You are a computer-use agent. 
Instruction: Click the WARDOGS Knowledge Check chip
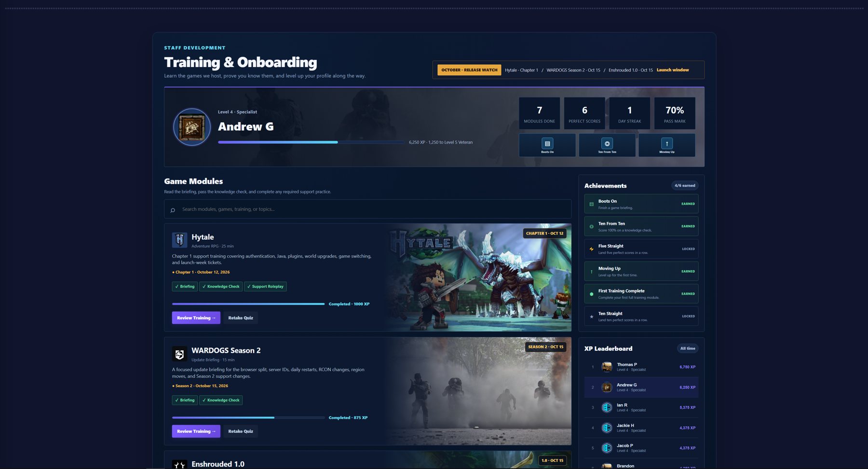(x=221, y=400)
